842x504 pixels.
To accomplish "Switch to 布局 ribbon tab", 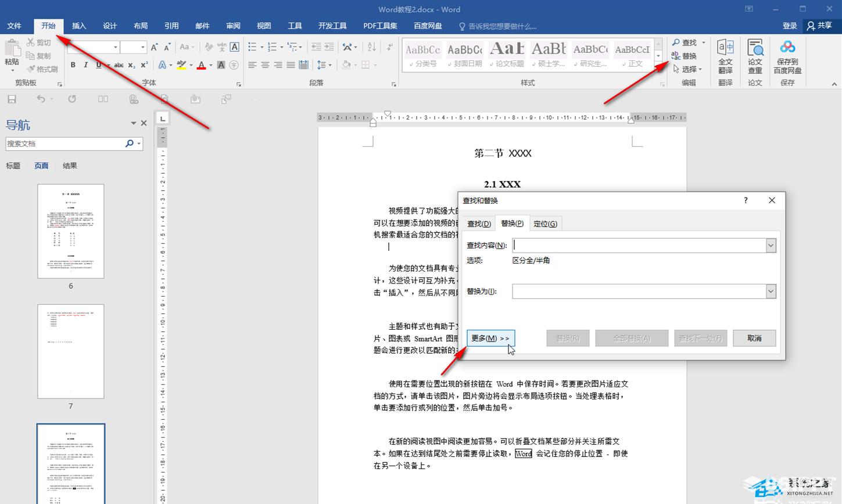I will (141, 26).
